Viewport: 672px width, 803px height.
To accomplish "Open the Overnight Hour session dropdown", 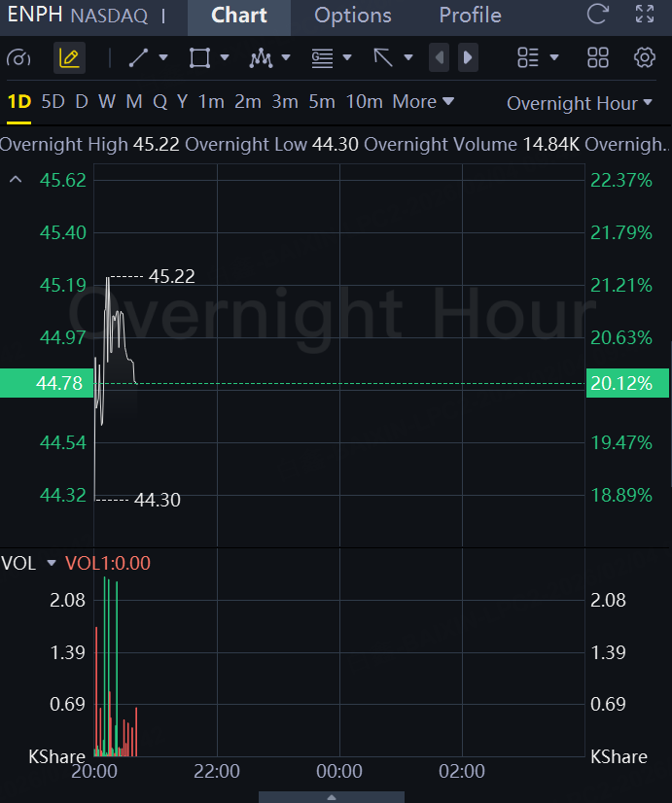I will (579, 103).
